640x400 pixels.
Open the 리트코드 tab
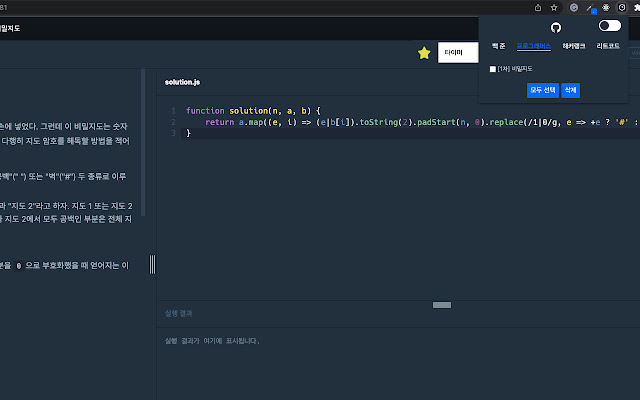(x=608, y=46)
